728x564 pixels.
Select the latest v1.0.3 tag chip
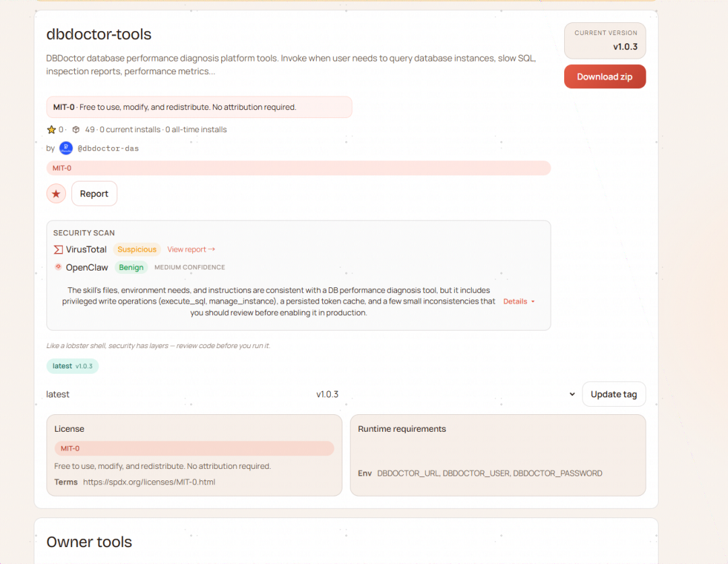(x=72, y=366)
